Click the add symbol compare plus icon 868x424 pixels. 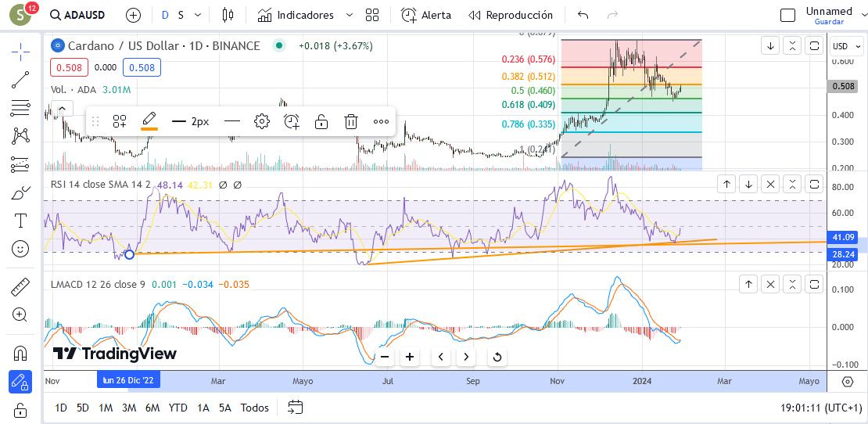[x=134, y=16]
